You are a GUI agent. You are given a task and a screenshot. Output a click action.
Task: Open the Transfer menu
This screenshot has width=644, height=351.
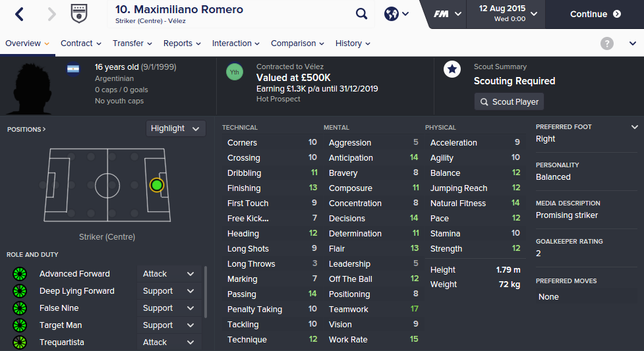pos(132,43)
